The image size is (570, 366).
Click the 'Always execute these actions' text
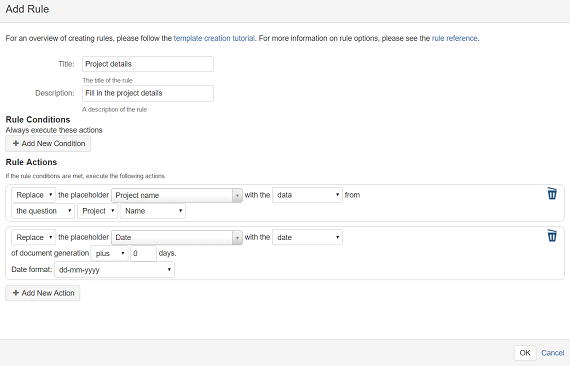pos(54,130)
